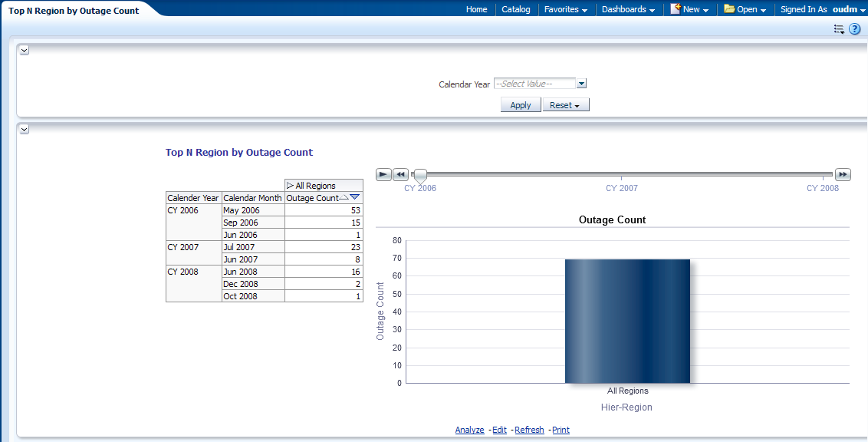Click the outage count value 16
Screen dimensions: 868x442
[x=355, y=272]
